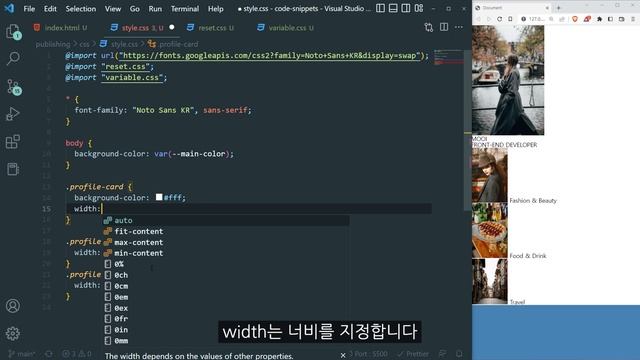Open the Help menu
Viewport: 640px width, 360px height.
click(216, 9)
